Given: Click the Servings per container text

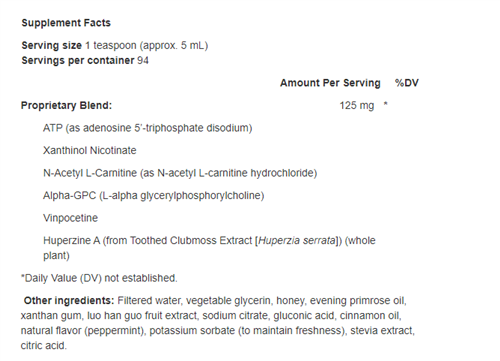Looking at the screenshot, I should pos(78,60).
